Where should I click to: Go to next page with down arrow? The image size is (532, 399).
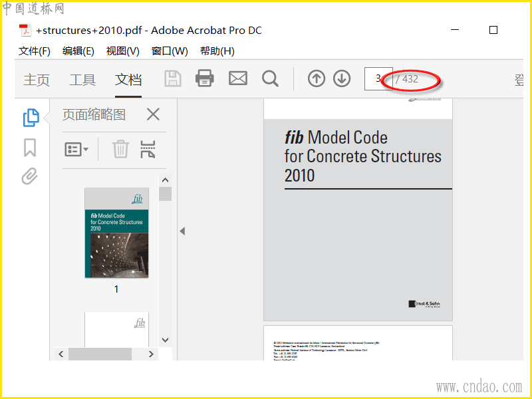click(342, 78)
